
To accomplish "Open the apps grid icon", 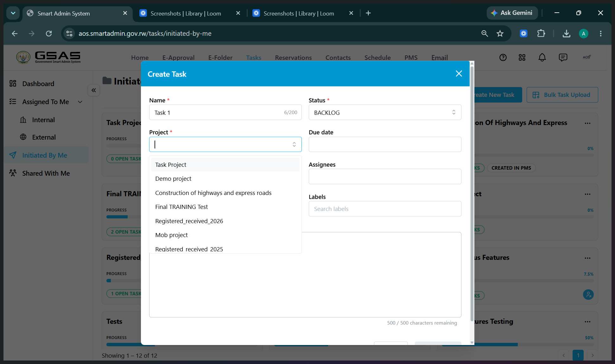I will 522,57.
